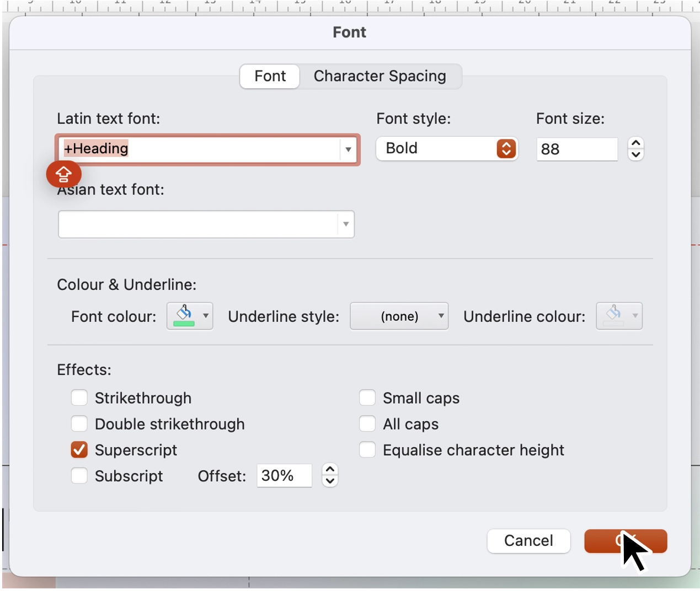Switch to the Character Spacing tab
The height and width of the screenshot is (591, 700).
(380, 76)
